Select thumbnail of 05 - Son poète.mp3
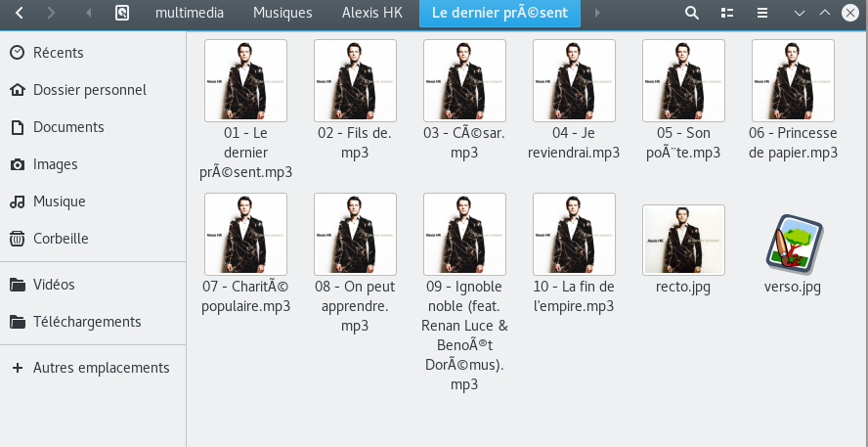Screen dimensions: 868x447 [x=683, y=80]
